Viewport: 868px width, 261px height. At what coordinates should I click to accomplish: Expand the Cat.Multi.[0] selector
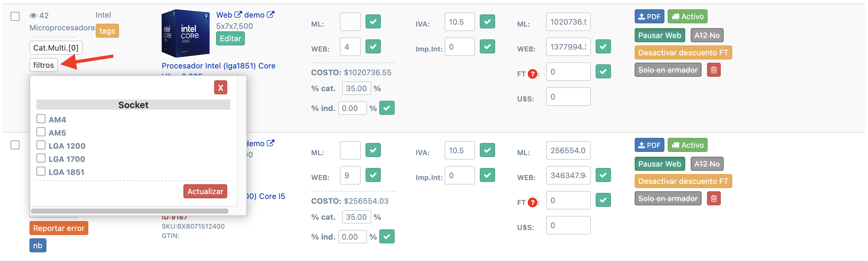[x=56, y=48]
